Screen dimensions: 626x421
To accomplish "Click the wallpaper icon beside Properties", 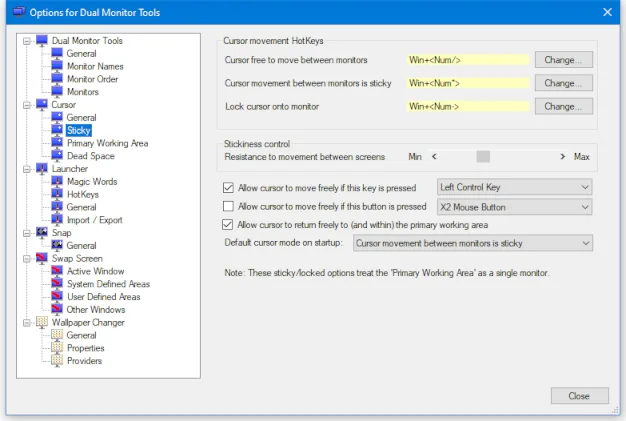I will 57,348.
